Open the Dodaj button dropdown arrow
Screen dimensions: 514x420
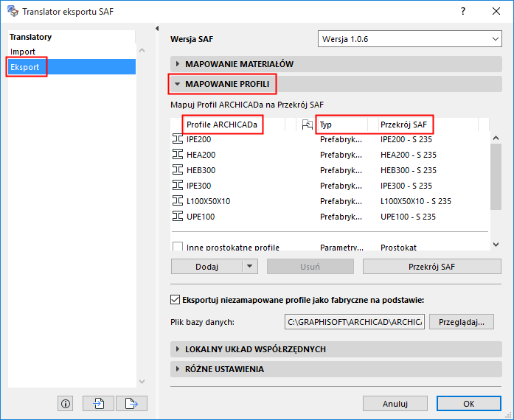(250, 266)
